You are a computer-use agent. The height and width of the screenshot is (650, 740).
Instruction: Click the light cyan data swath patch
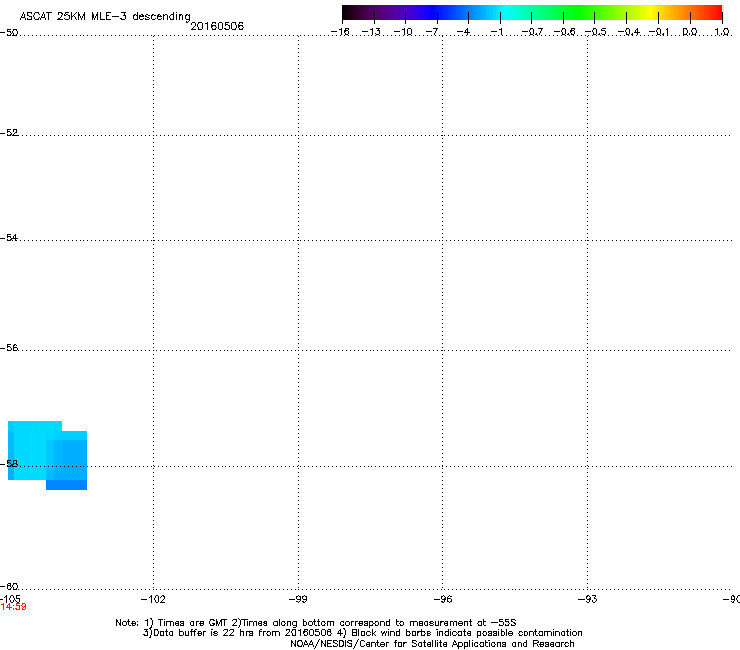[x=29, y=450]
